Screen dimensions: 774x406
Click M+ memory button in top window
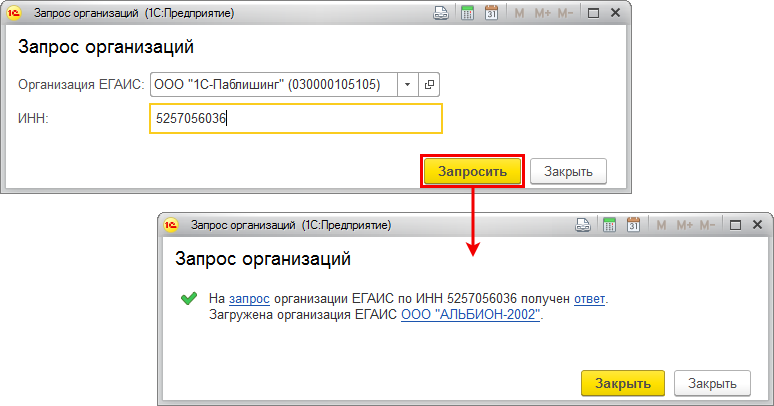542,13
